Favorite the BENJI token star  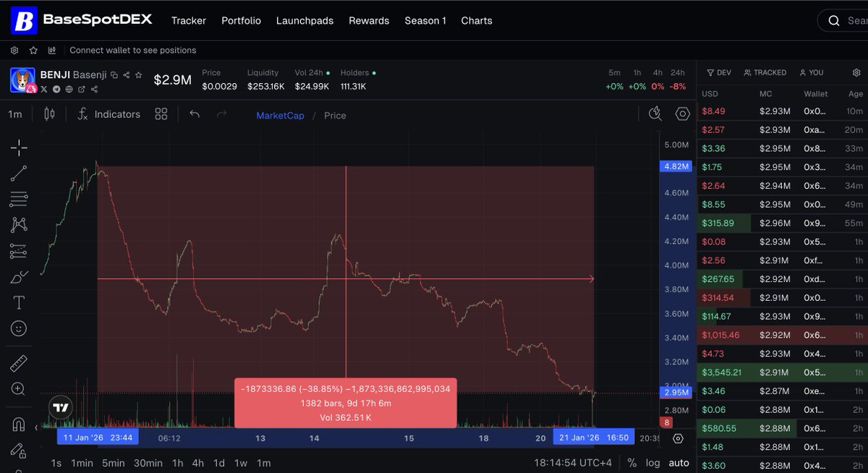[138, 74]
